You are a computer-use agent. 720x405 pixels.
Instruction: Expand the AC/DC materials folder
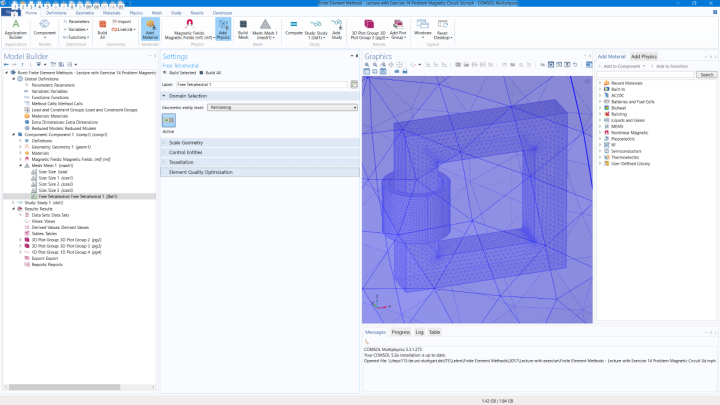click(x=600, y=96)
